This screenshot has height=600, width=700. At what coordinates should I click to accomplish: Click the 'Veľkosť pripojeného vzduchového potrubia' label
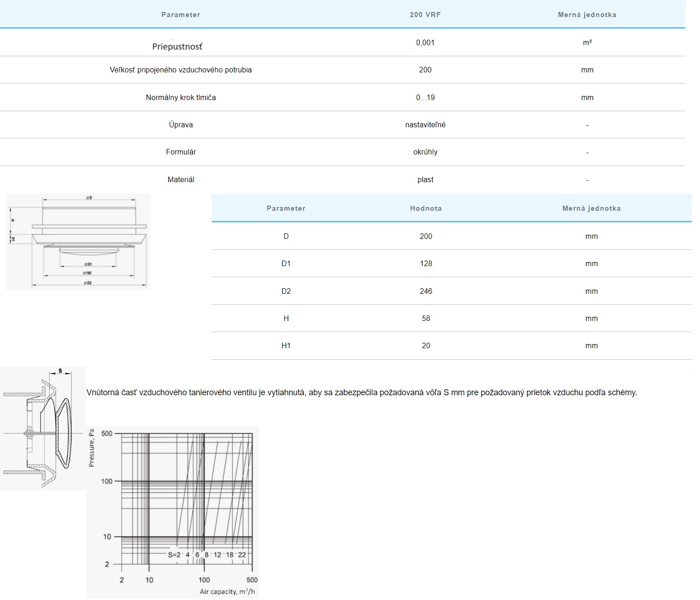click(181, 70)
